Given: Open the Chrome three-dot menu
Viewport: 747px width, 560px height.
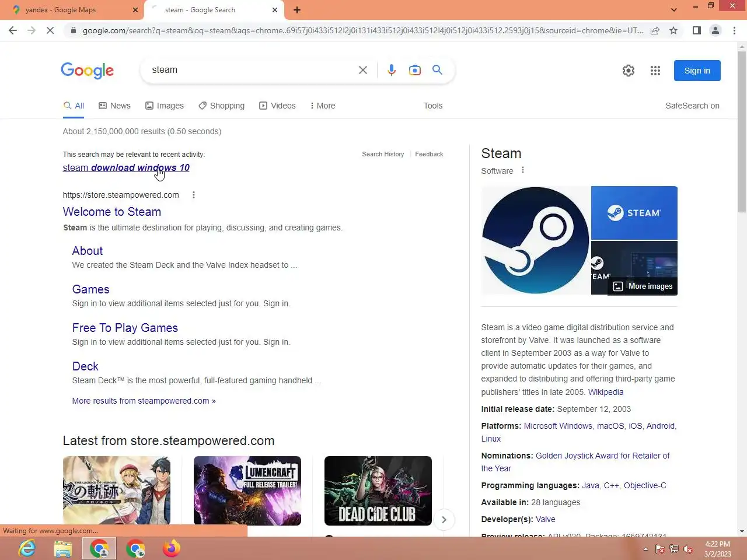Looking at the screenshot, I should [x=734, y=30].
